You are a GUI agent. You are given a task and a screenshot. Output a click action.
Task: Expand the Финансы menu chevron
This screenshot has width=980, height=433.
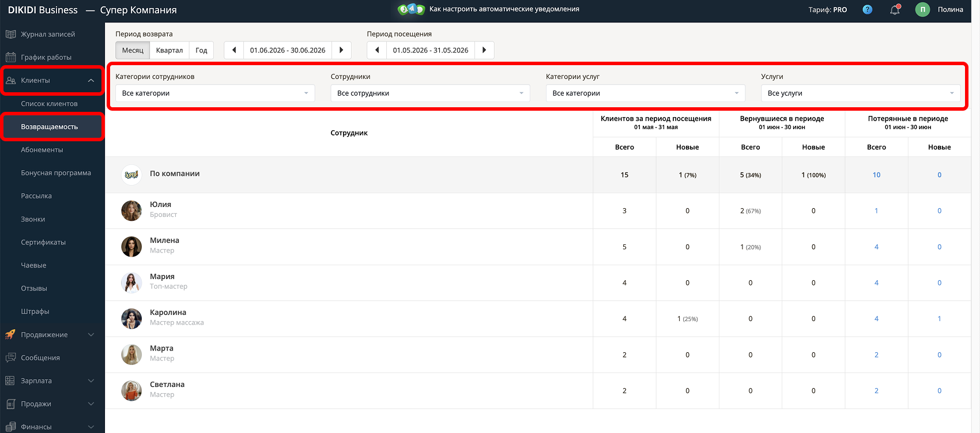(x=91, y=427)
